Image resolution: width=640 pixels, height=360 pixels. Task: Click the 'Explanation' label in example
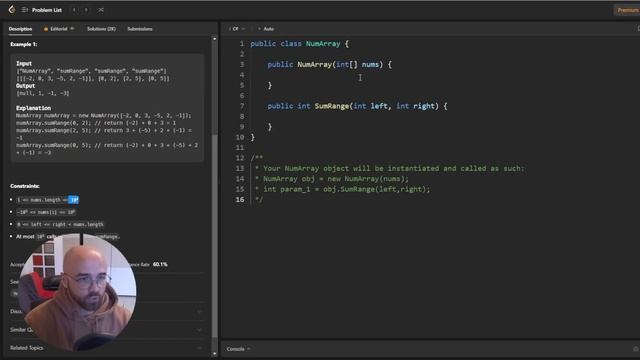(33, 108)
